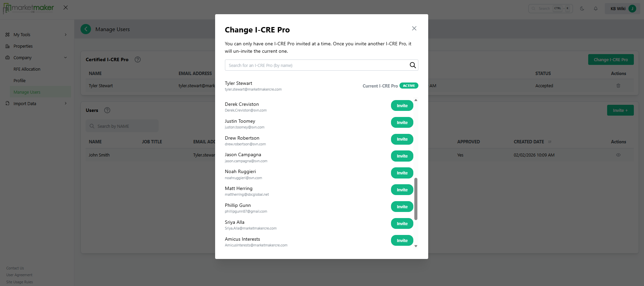Click the Company briefcase icon
The height and width of the screenshot is (286, 644).
[7, 57]
